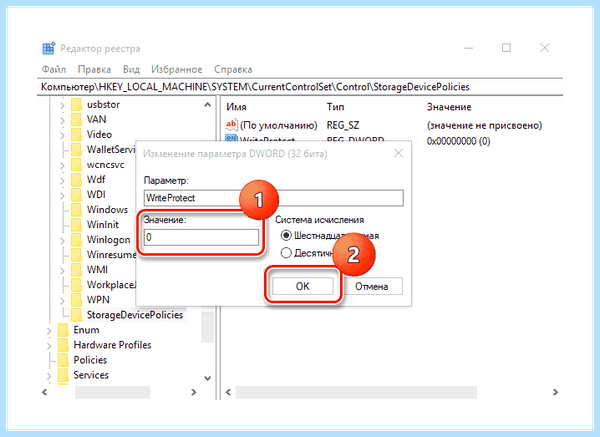
Task: Expand the Services tree node
Action: pyautogui.click(x=49, y=376)
